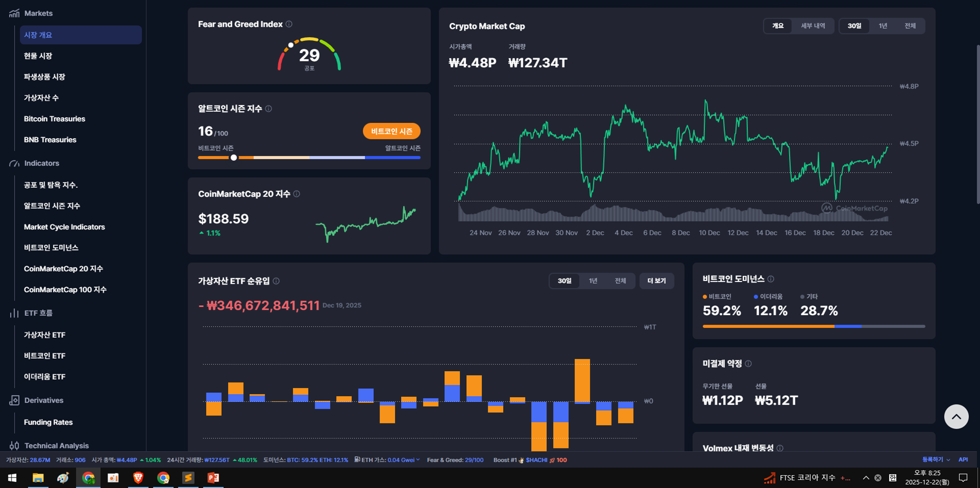Open info icon beside 미결제 약정
Image resolution: width=980 pixels, height=488 pixels.
748,364
